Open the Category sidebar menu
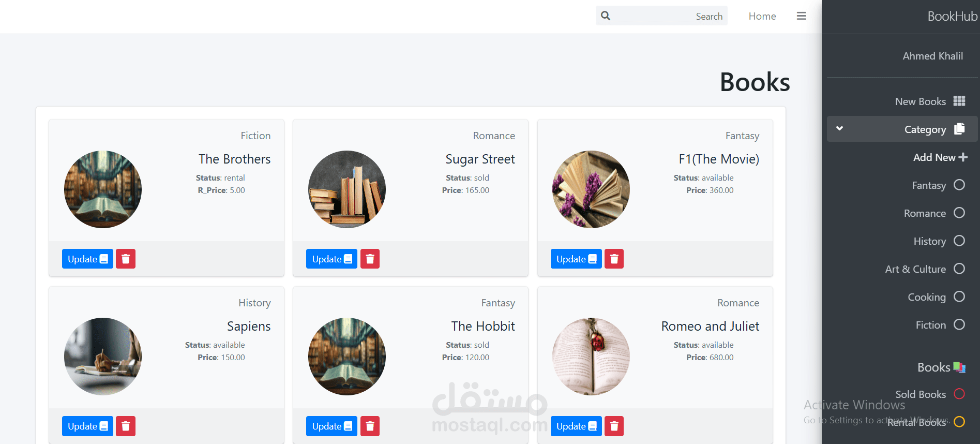The width and height of the screenshot is (980, 444). [902, 129]
